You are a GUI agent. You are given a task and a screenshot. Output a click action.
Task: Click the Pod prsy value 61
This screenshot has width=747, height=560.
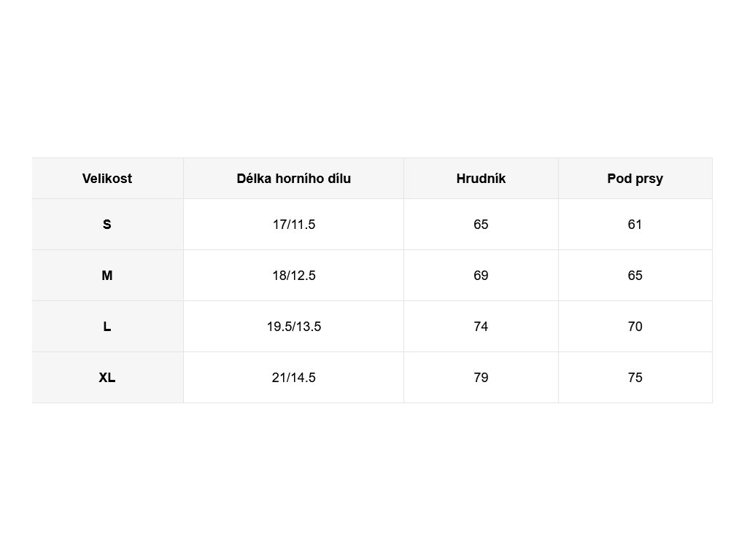pyautogui.click(x=635, y=225)
